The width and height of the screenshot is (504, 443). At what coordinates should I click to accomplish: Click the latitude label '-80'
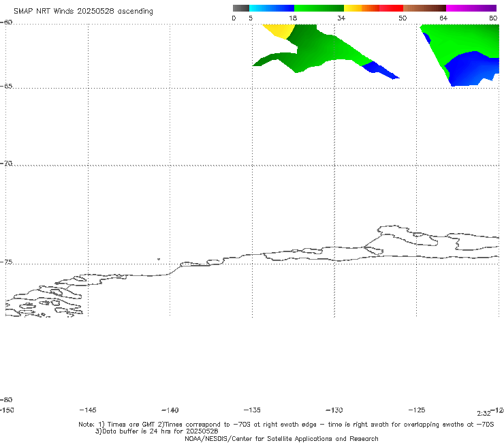coord(6,400)
